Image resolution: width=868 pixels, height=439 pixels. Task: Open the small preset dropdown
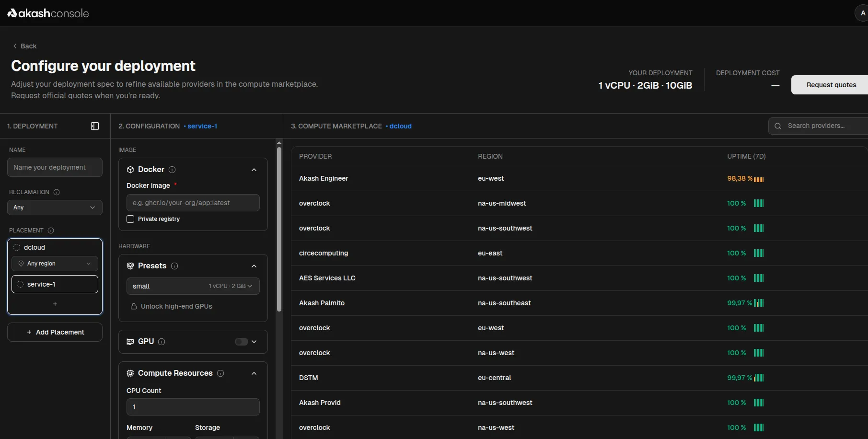click(193, 286)
